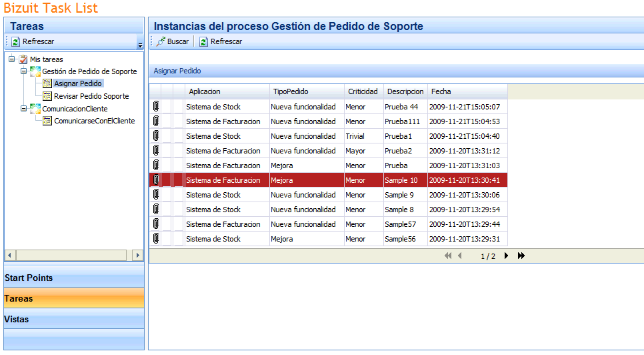Click the paperclip icon in the Sample56 row
The height and width of the screenshot is (355, 644).
tap(155, 239)
